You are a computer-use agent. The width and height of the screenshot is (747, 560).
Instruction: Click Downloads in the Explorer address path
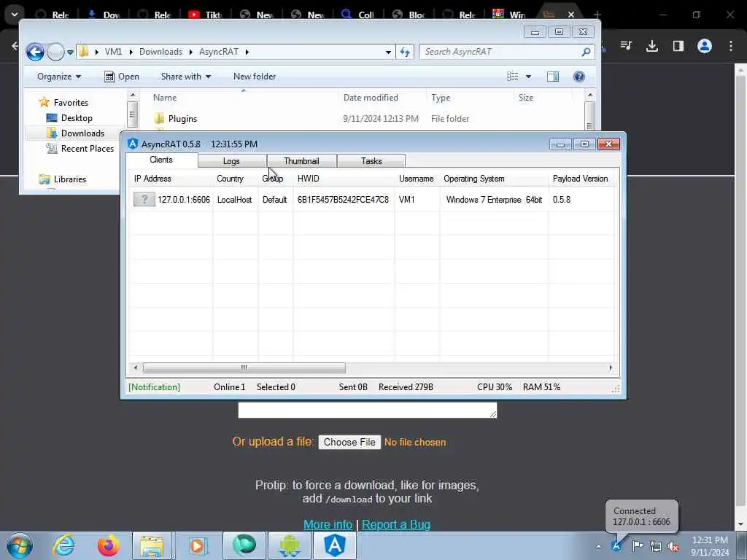(x=160, y=52)
